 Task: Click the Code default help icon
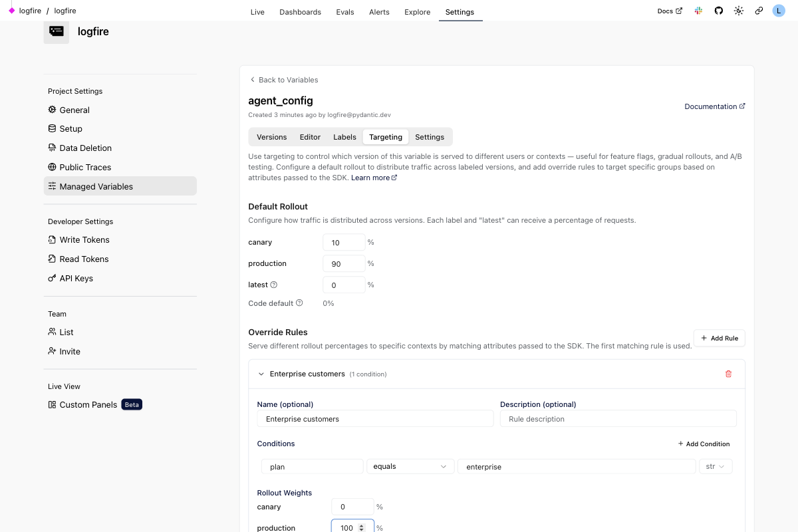(x=299, y=303)
